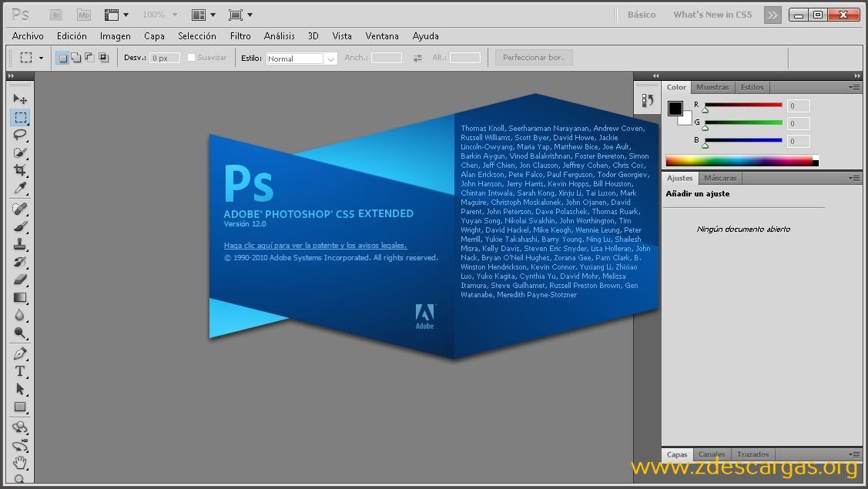The image size is (868, 489).
Task: Launch Adobe Bridge from the Br icon
Action: (x=56, y=15)
